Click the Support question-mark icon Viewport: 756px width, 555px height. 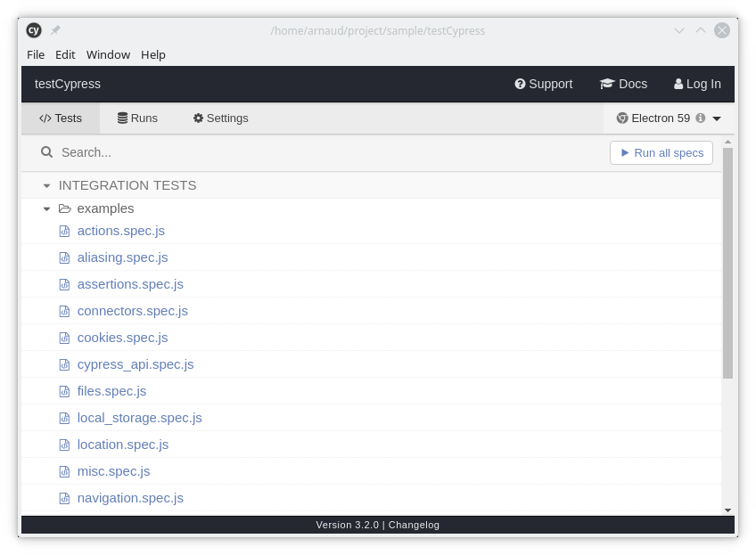(520, 84)
